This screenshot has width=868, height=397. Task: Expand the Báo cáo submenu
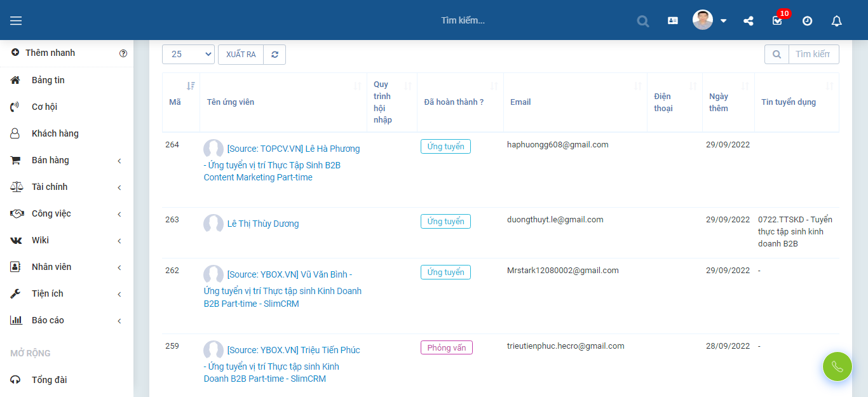click(67, 320)
